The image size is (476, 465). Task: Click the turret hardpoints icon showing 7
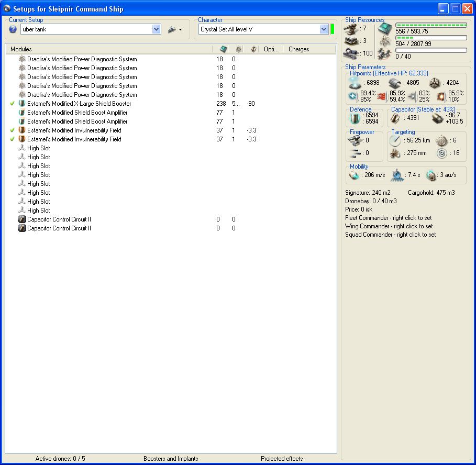point(351,29)
